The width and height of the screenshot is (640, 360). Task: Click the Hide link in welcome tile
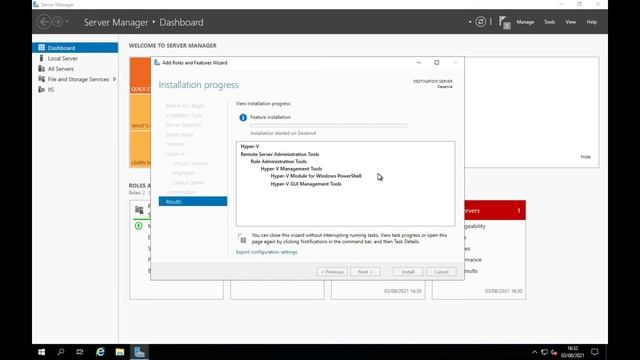[x=585, y=157]
